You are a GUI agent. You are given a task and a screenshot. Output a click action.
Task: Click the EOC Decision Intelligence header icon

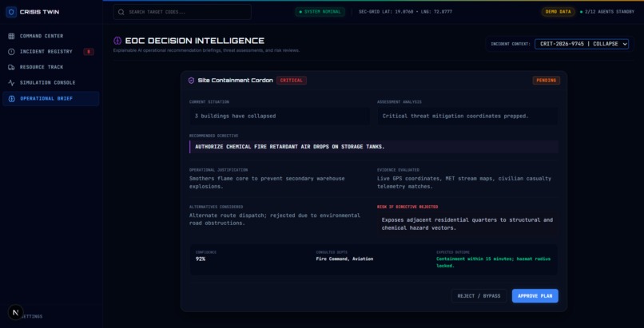click(x=117, y=41)
